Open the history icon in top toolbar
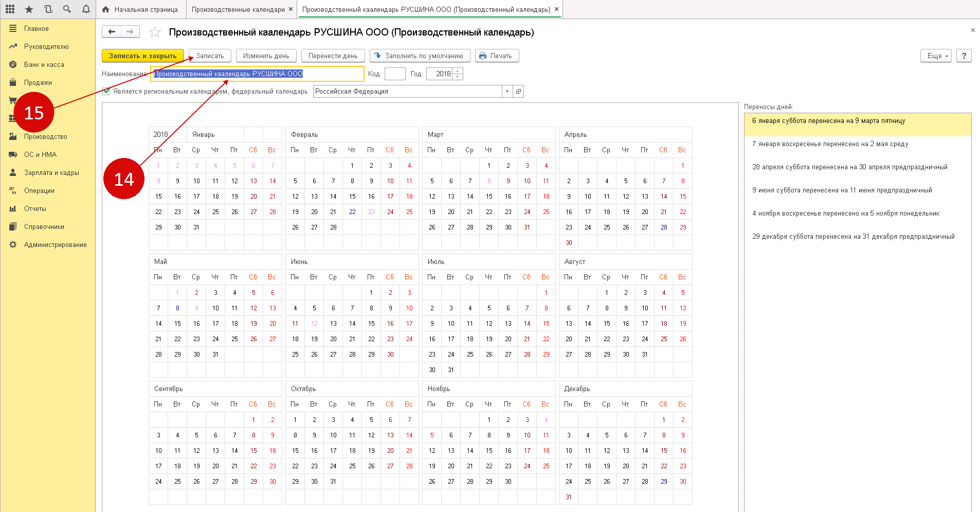The width and height of the screenshot is (980, 512). coord(48,9)
